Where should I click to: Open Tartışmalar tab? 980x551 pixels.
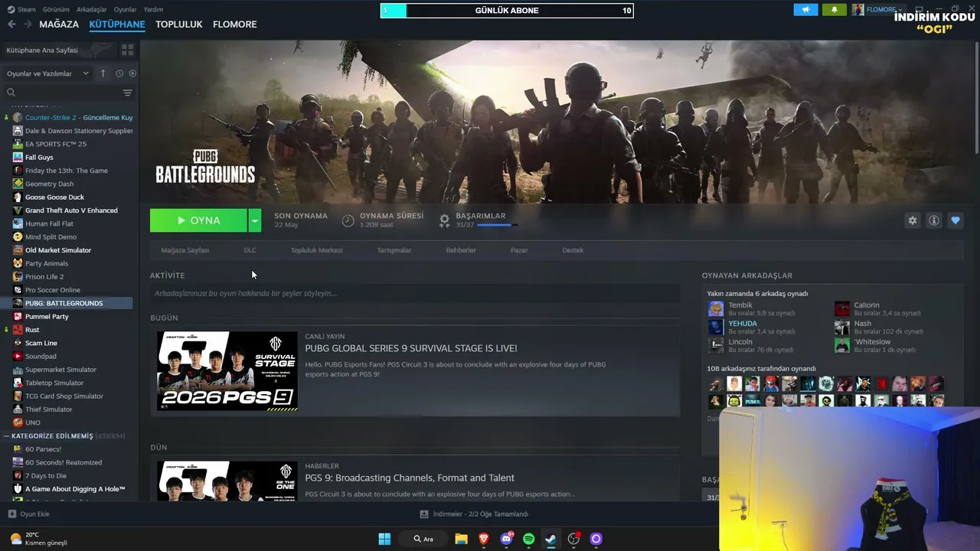click(394, 250)
